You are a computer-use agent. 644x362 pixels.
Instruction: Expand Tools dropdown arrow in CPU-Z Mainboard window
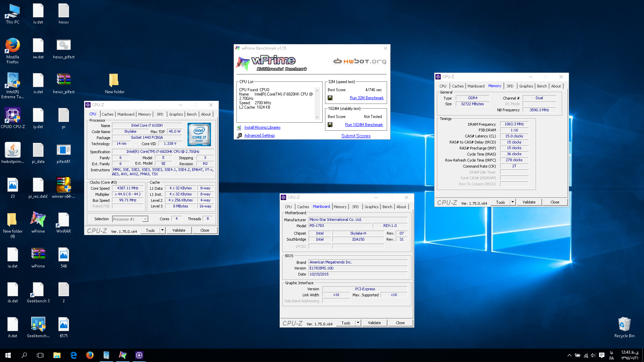pyautogui.click(x=358, y=323)
